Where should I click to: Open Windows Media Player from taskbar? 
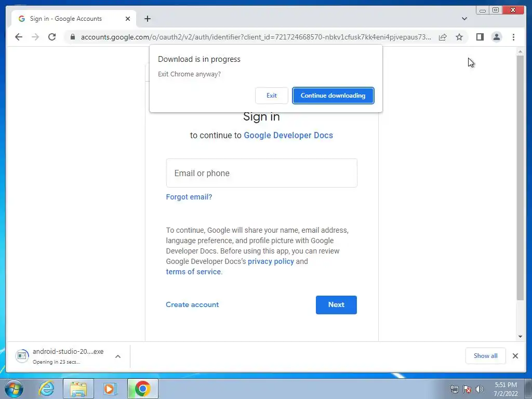coord(110,389)
